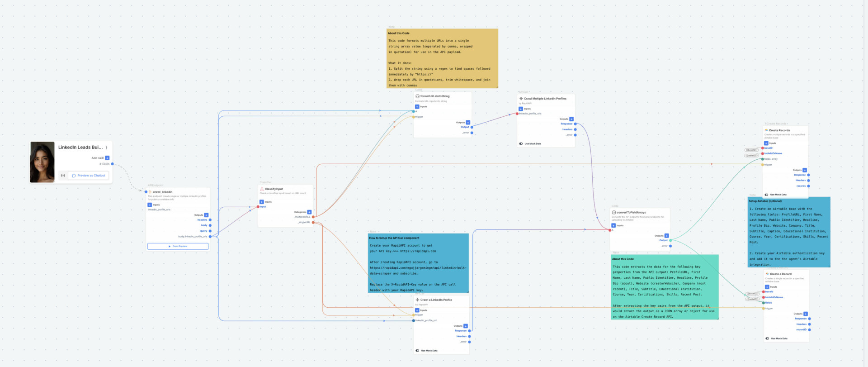The height and width of the screenshot is (367, 868).
Task: Click the _multipleURLS output connector on ClassifyInput
Action: 313,217
